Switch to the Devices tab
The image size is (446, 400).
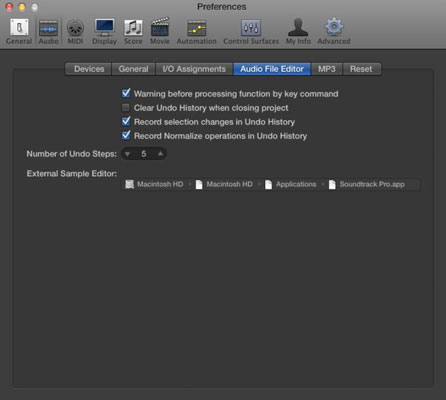click(x=89, y=69)
